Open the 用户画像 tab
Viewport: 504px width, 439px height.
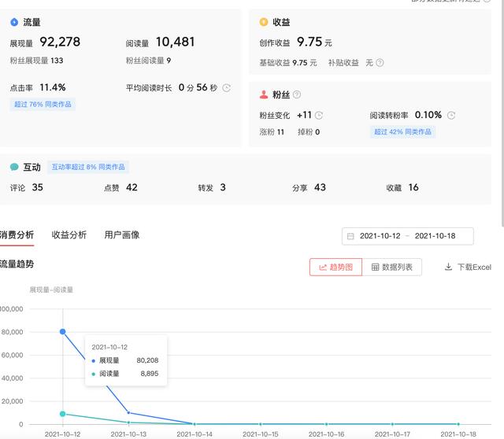[122, 235]
